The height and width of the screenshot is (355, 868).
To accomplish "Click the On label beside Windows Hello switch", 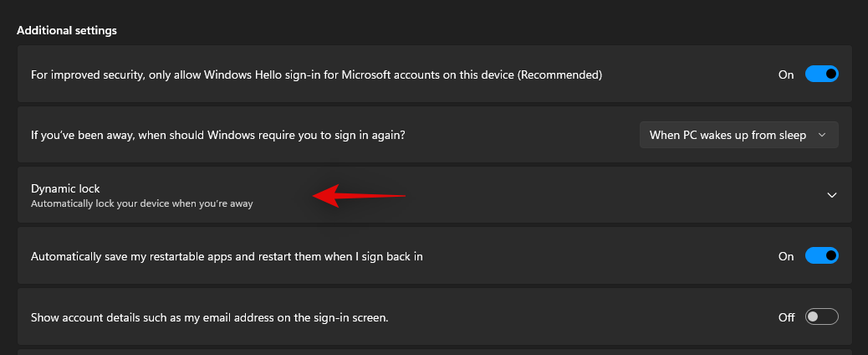I will tap(786, 75).
